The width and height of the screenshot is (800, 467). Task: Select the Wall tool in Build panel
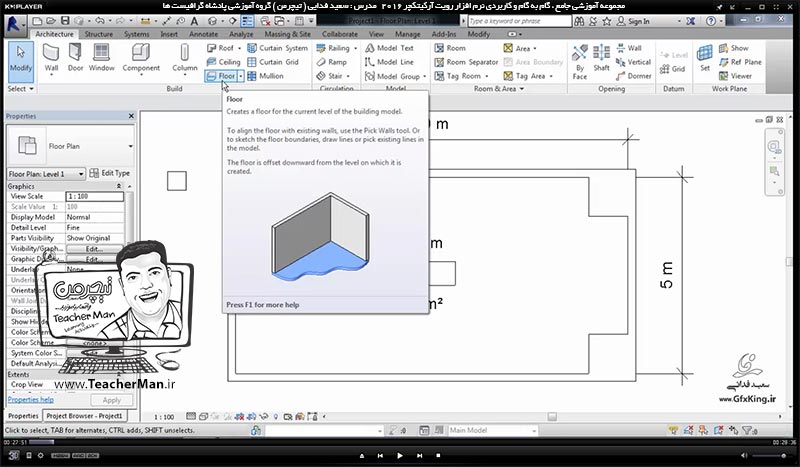(x=51, y=58)
